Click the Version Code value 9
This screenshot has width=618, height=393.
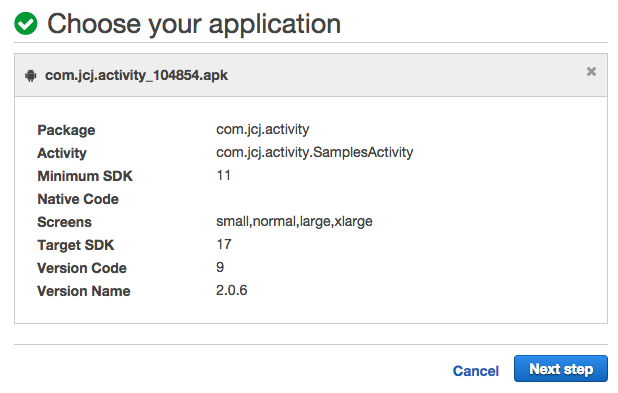(x=220, y=267)
